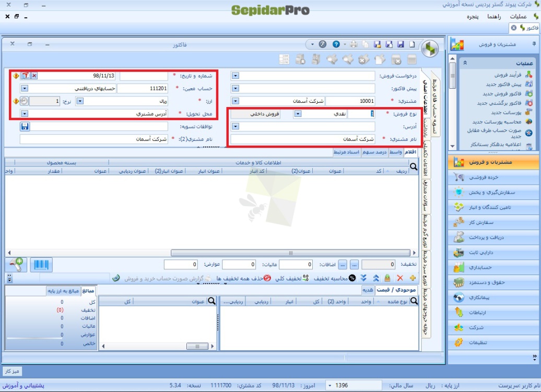Click horizontal scrollbar thumb of items grid

pyautogui.click(x=290, y=253)
